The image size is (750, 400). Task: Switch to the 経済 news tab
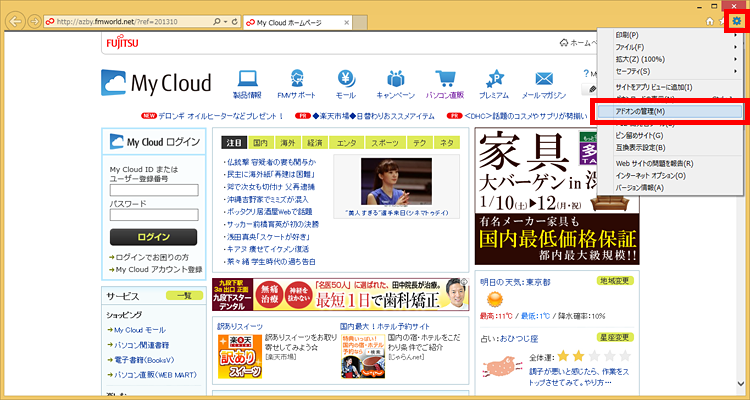click(315, 143)
